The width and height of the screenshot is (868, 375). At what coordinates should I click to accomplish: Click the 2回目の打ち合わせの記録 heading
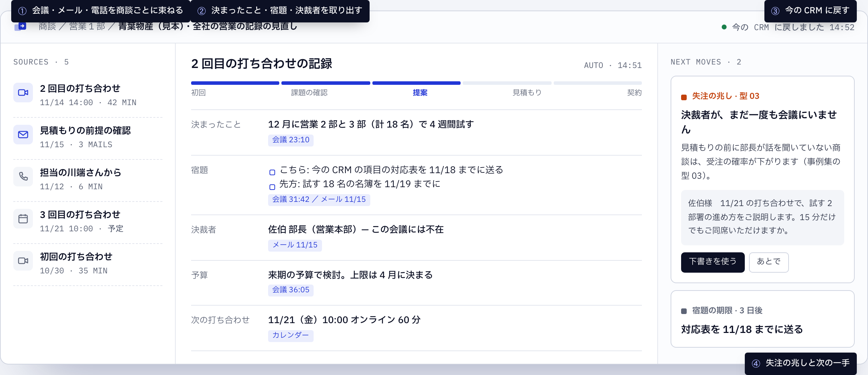[x=261, y=64]
